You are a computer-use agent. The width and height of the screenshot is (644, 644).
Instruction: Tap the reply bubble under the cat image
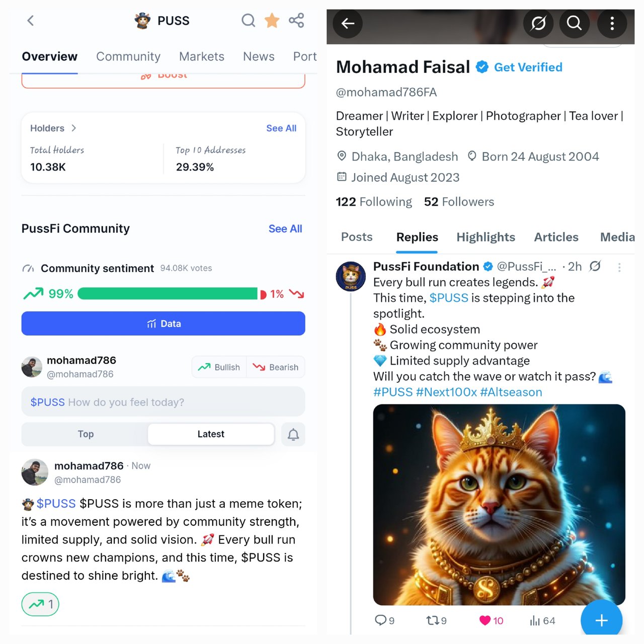tap(381, 620)
